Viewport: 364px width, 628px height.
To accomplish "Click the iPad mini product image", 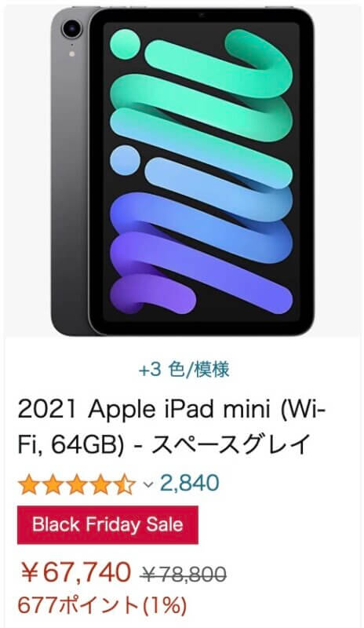I will point(182,170).
